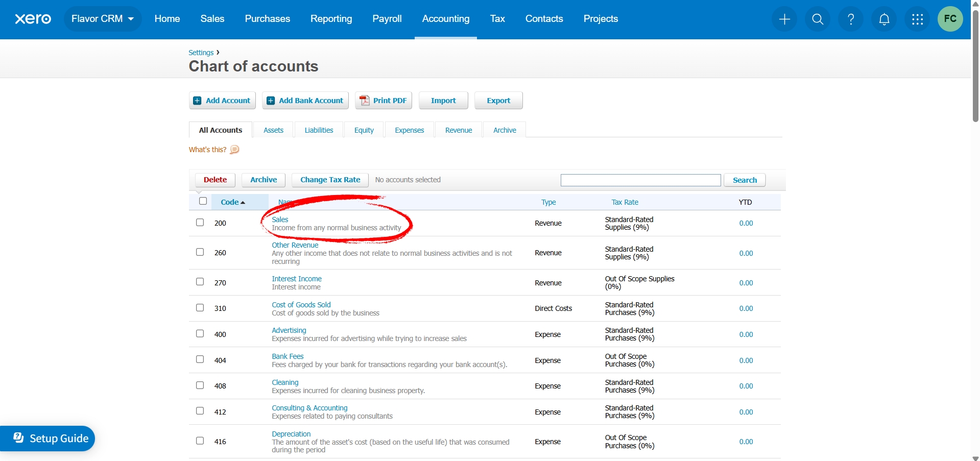Toggle the select-all checkbox in table header

point(203,201)
